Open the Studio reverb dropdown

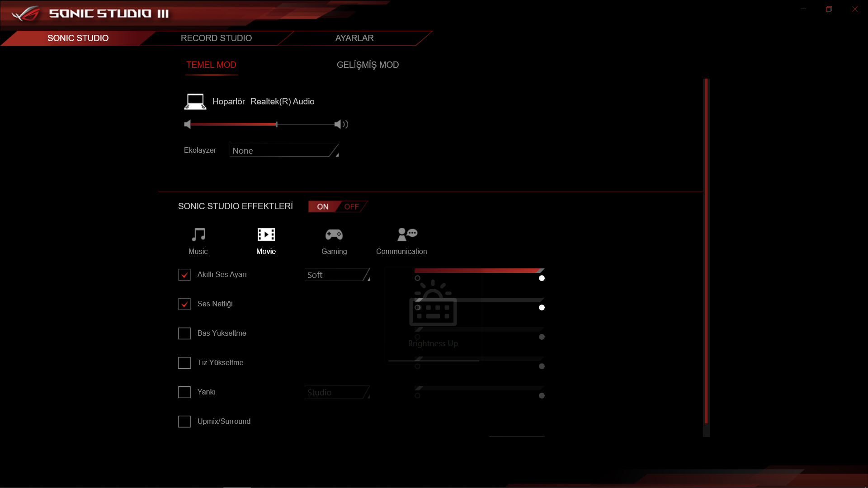point(337,392)
